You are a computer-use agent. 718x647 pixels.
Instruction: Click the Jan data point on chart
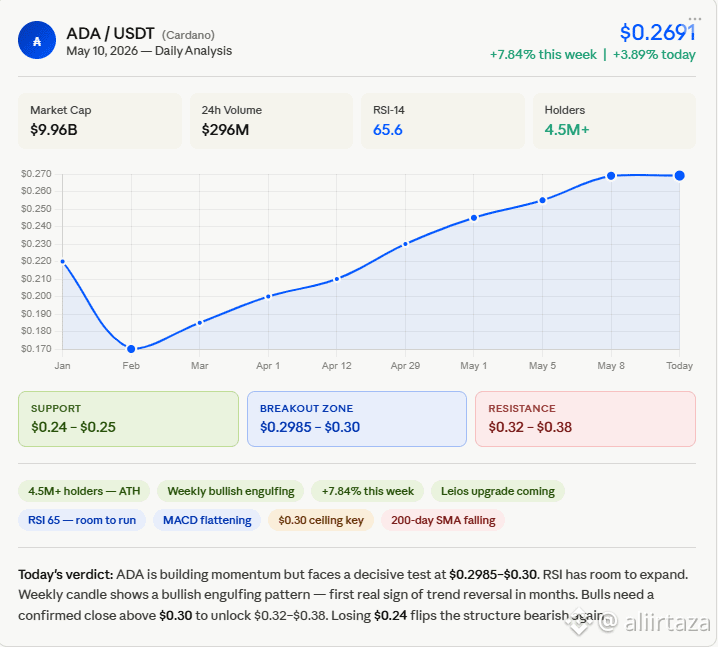click(63, 261)
